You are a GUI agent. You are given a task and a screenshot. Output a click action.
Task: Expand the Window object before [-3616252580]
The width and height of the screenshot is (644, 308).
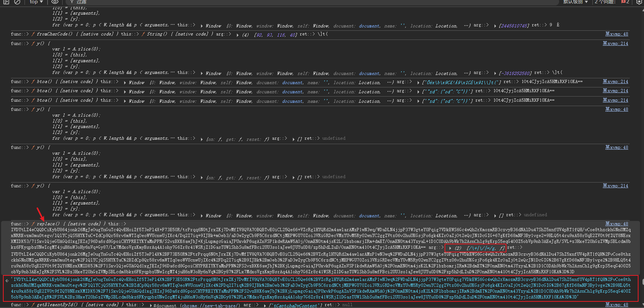pyautogui.click(x=202, y=74)
